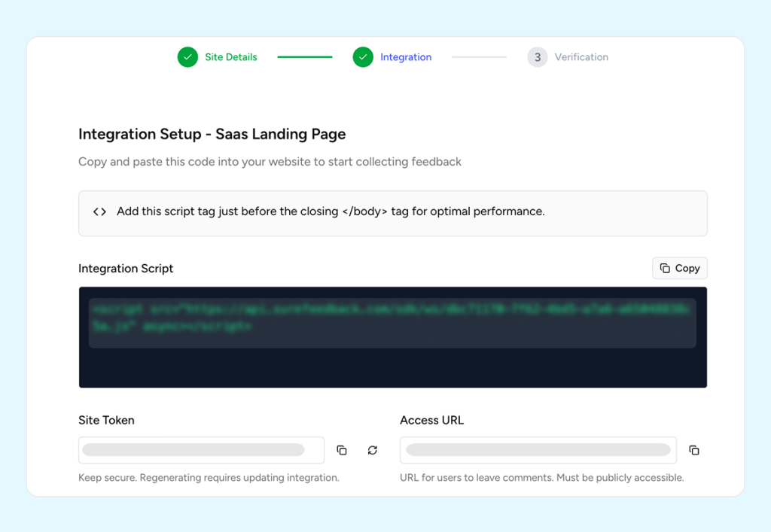This screenshot has width=771, height=532.
Task: Select the Site Details step label
Action: pyautogui.click(x=230, y=56)
